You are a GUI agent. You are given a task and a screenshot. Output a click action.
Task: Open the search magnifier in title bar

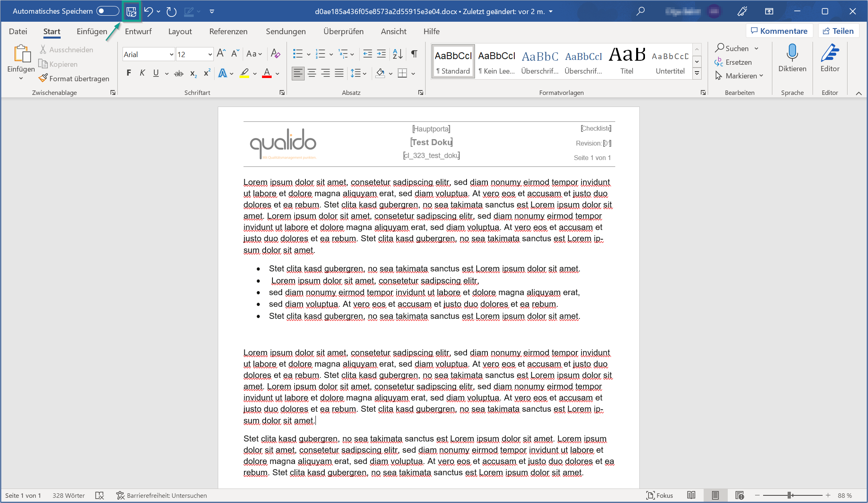click(641, 11)
